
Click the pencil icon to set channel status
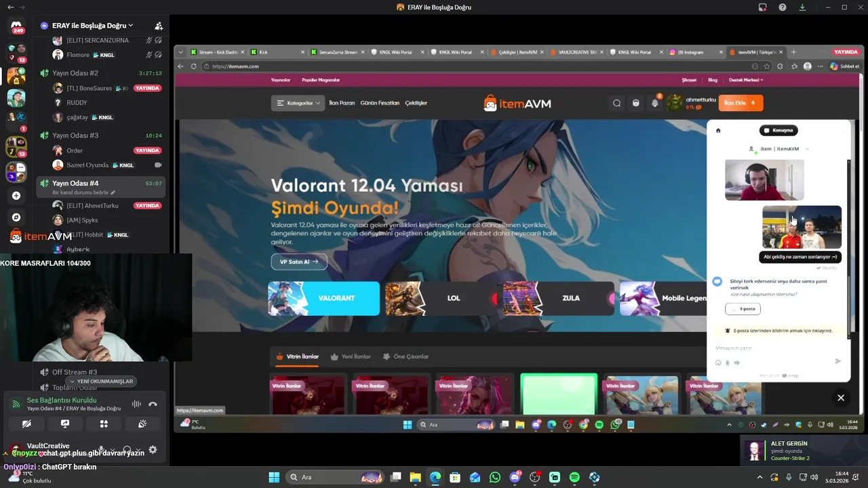pos(113,192)
